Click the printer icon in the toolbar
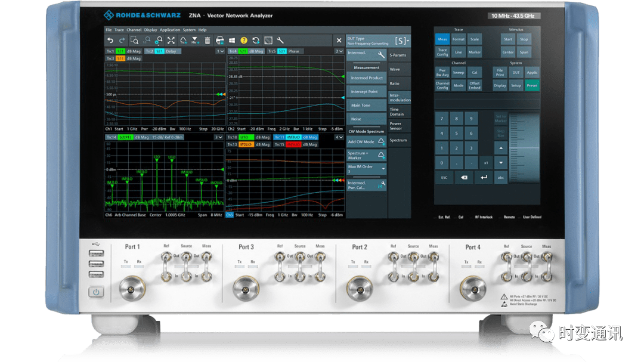This screenshot has height=362, width=644. click(x=219, y=41)
